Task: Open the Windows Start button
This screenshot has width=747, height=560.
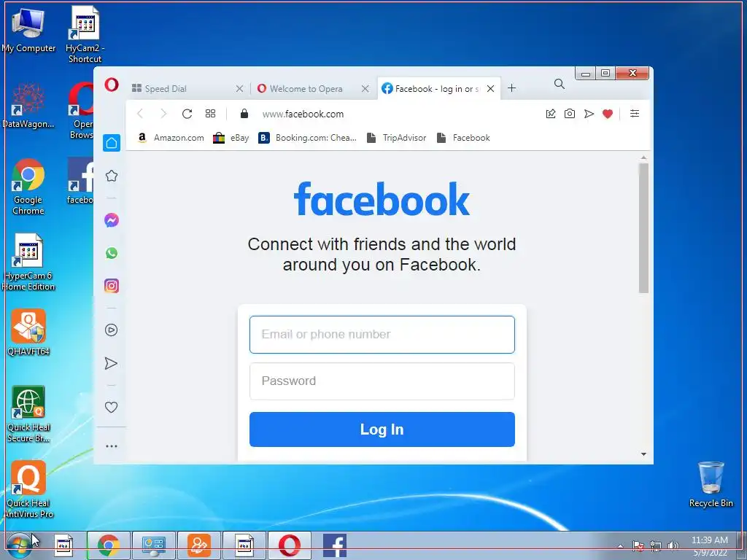Action: coord(19,545)
